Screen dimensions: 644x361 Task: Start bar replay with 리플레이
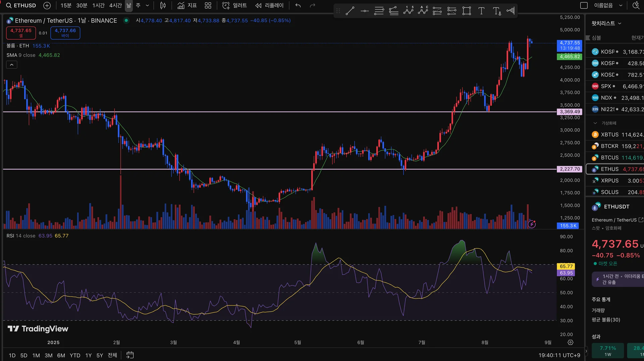[269, 5]
